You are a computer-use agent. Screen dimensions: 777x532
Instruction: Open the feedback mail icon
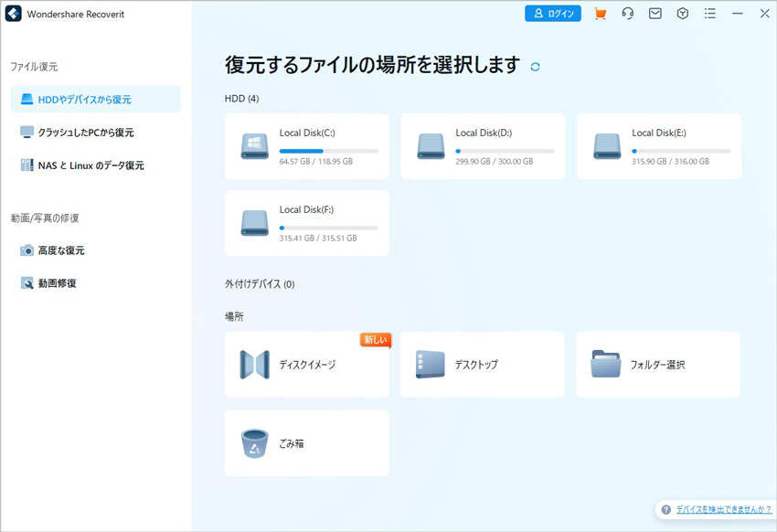point(655,13)
